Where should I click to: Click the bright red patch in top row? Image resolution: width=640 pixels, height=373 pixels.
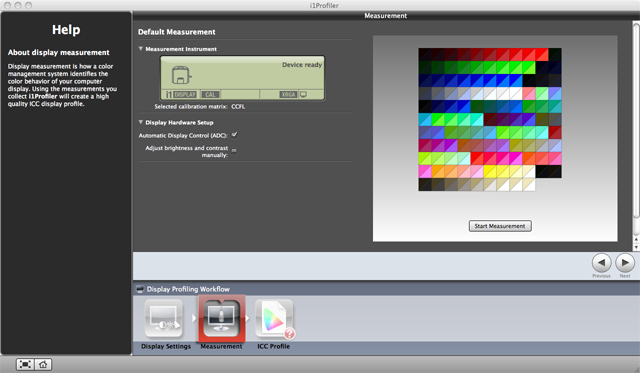coord(542,54)
